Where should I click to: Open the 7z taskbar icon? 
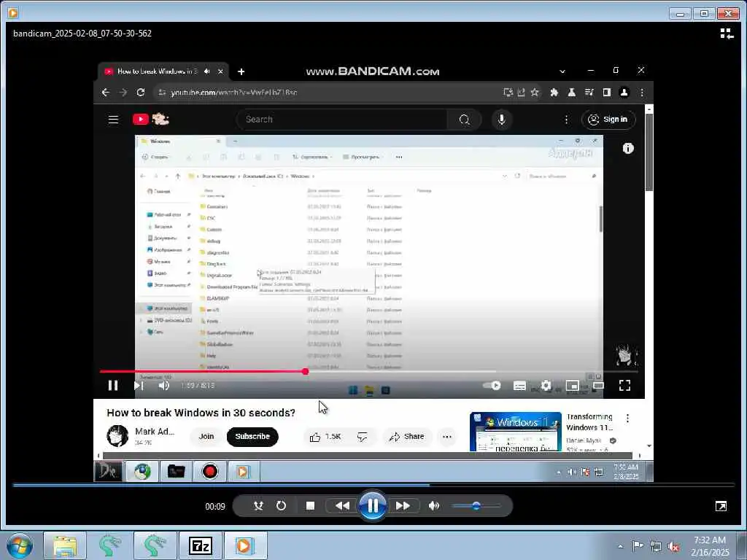[x=200, y=545]
